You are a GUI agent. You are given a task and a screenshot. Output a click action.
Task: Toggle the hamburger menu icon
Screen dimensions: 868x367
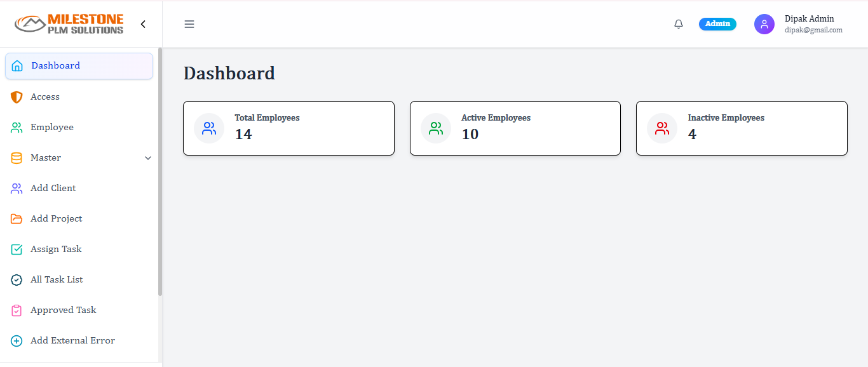189,24
